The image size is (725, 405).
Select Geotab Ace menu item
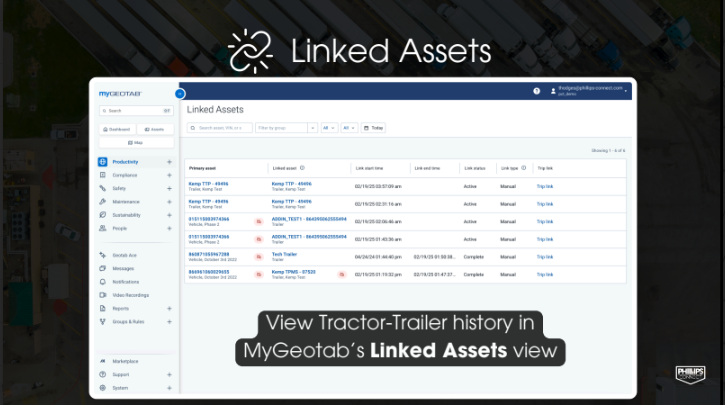click(x=124, y=255)
